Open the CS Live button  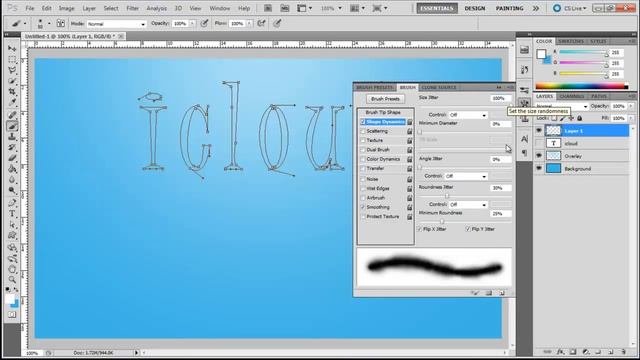[x=570, y=8]
